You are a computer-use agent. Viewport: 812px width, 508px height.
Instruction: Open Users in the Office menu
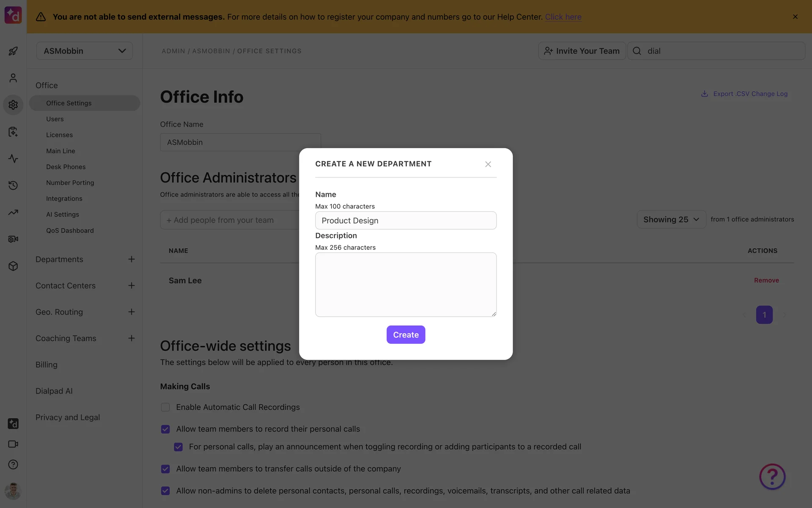coord(55,119)
